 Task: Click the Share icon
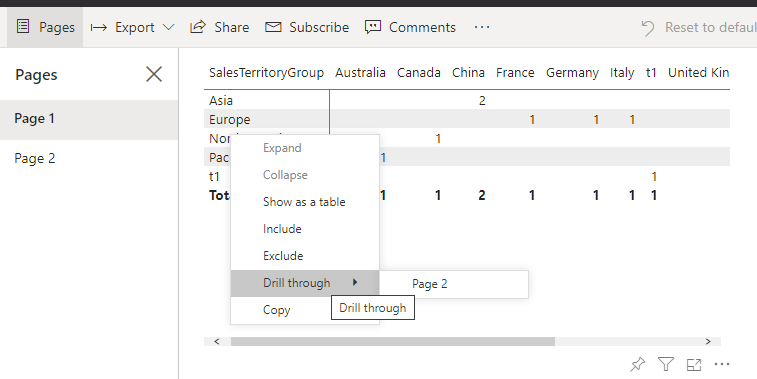[197, 27]
